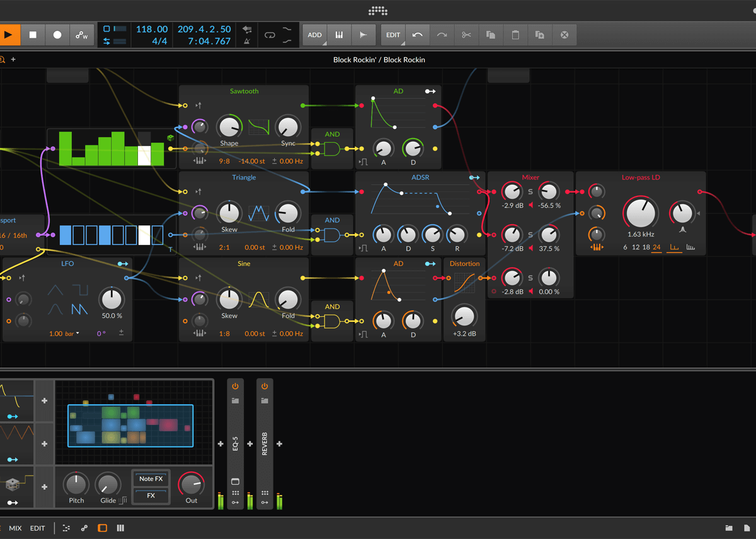
Task: Select the 12 dB filter slope option
Action: [635, 247]
